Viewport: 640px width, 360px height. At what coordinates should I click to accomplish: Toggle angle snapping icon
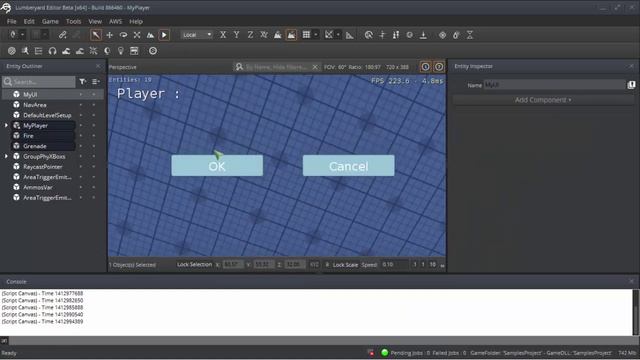(x=329, y=35)
